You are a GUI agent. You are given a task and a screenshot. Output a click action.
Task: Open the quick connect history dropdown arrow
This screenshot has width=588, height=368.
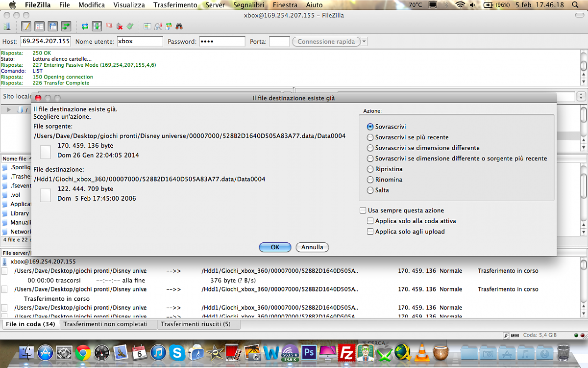364,42
